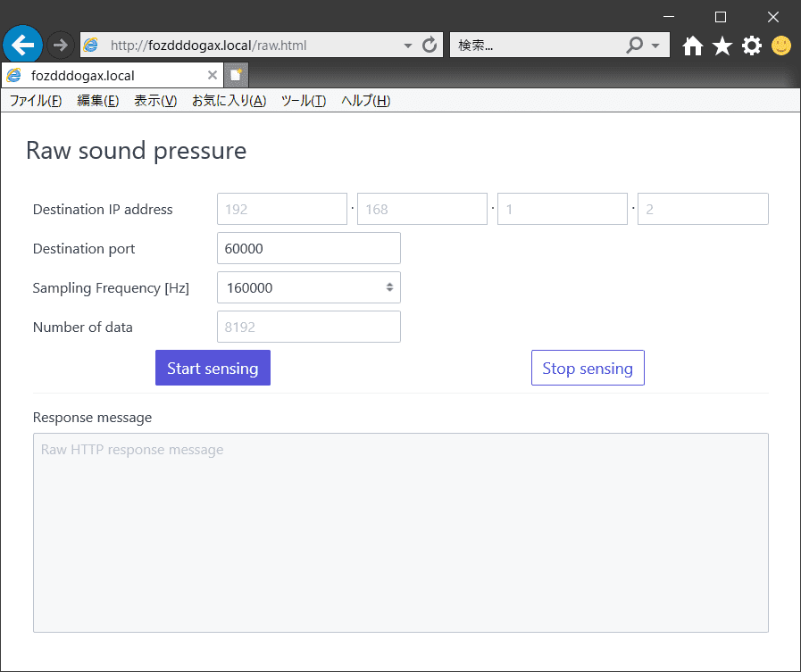Expand the search provider dropdown arrow

point(655,46)
